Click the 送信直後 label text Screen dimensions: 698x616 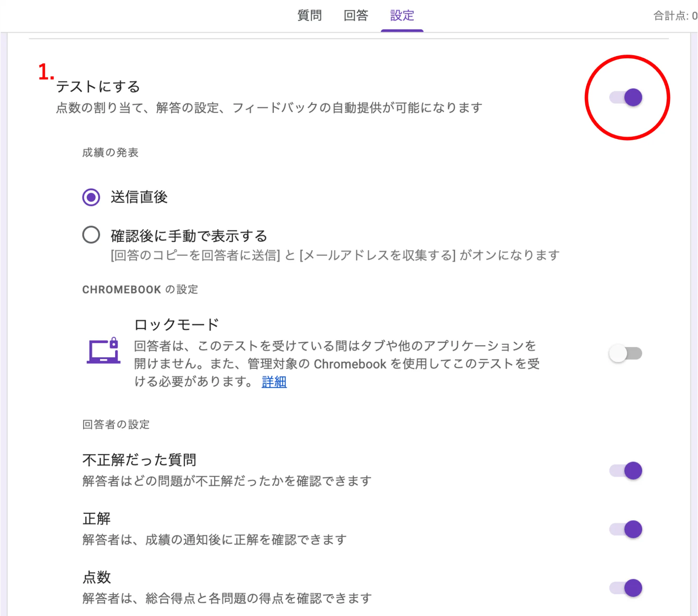point(139,197)
